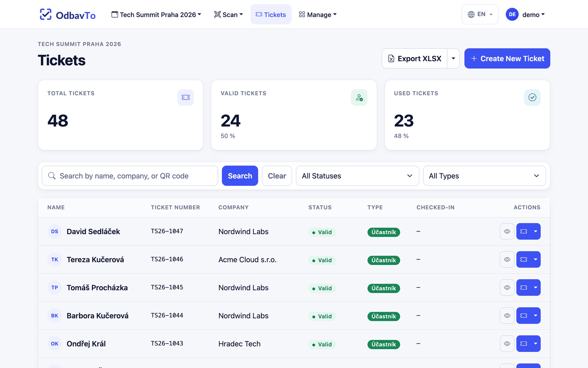The width and height of the screenshot is (588, 368).
Task: Click the Valid Tickets person-check icon
Action: point(359,98)
